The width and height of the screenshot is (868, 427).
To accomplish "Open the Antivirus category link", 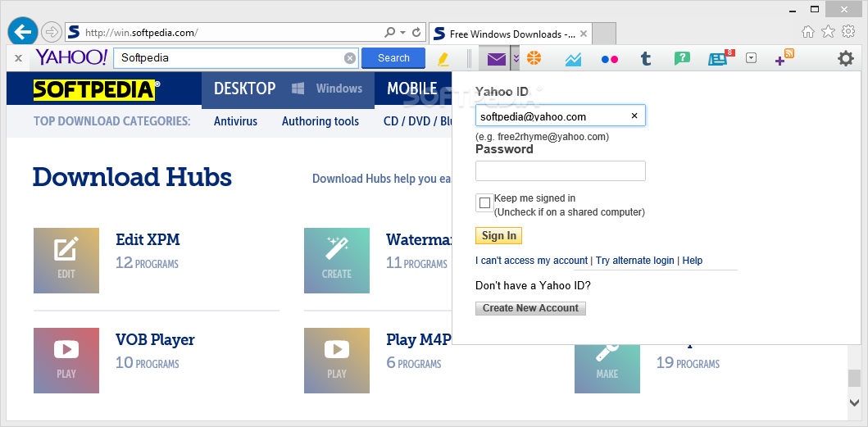I will [235, 121].
